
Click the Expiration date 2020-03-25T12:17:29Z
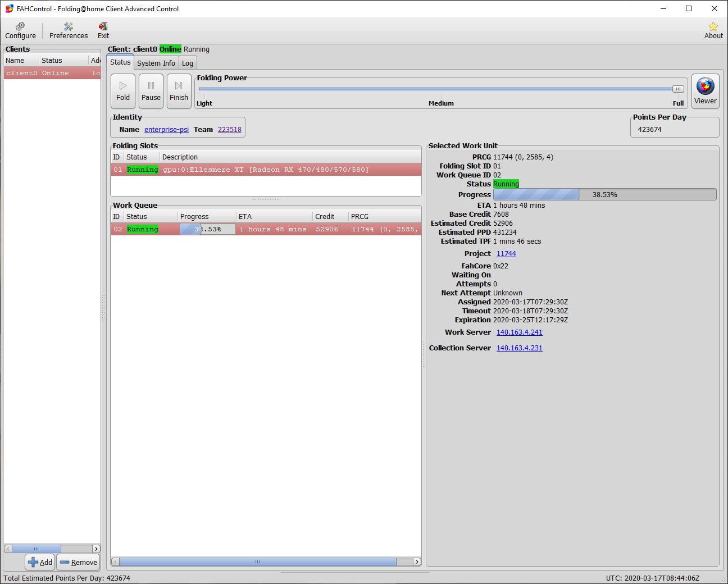click(531, 320)
